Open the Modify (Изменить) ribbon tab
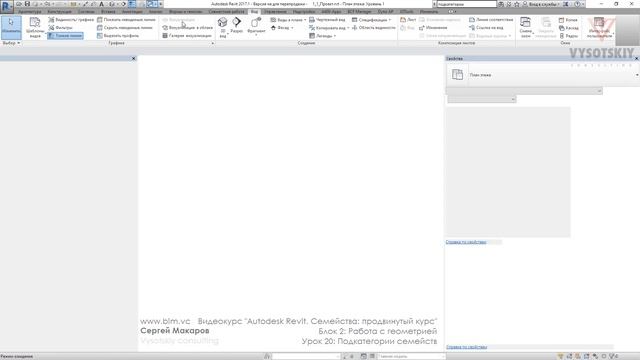 click(429, 11)
